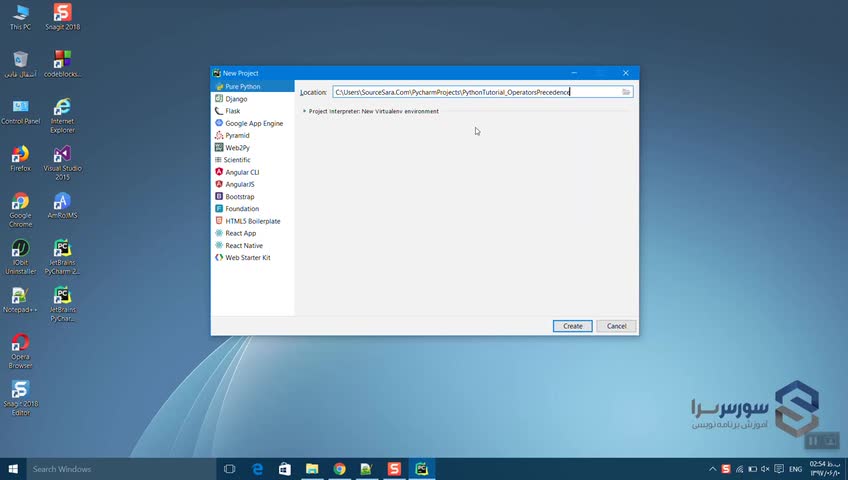This screenshot has height=480, width=848.
Task: Choose HTML5 Boilerplate template
Action: click(252, 221)
